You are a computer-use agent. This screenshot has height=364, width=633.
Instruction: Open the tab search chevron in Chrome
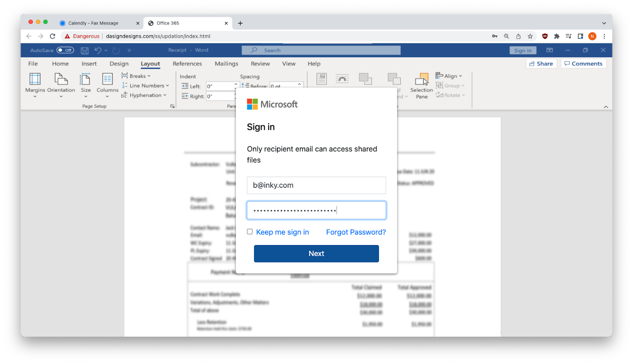coord(604,23)
